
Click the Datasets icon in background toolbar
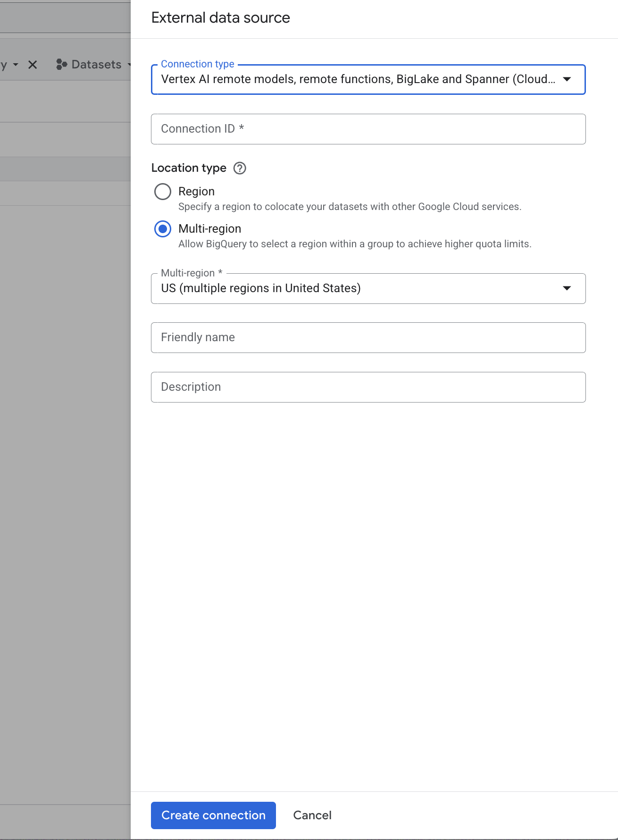pyautogui.click(x=61, y=65)
